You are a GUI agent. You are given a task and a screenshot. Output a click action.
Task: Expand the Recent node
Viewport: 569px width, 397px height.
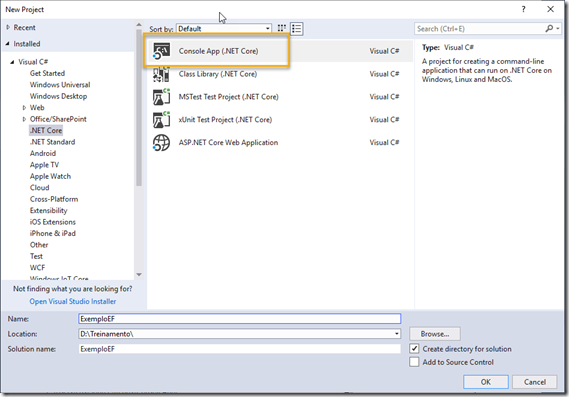pyautogui.click(x=8, y=27)
